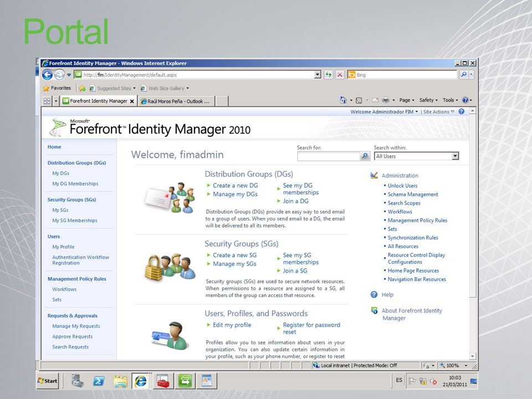Refresh the page using the address bar icon

click(329, 75)
